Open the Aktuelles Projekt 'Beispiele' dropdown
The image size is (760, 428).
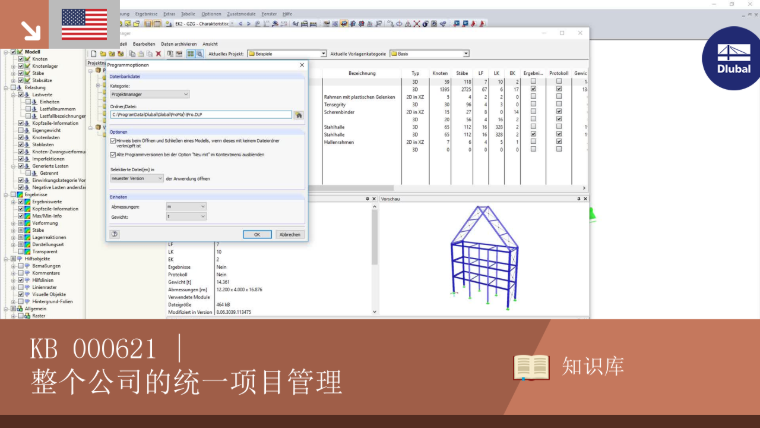click(x=286, y=54)
